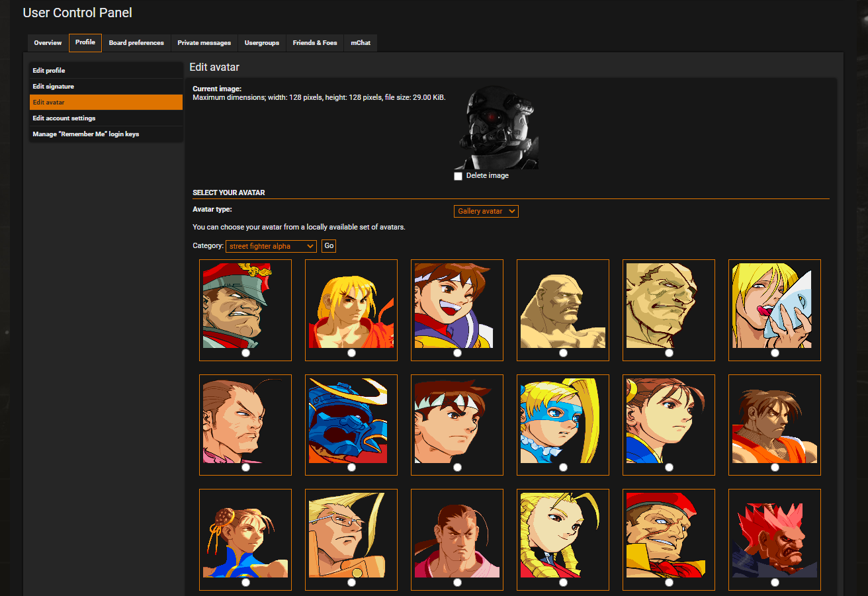Select radio button under Ken avatar
Screen dimensions: 868x596
(x=351, y=353)
